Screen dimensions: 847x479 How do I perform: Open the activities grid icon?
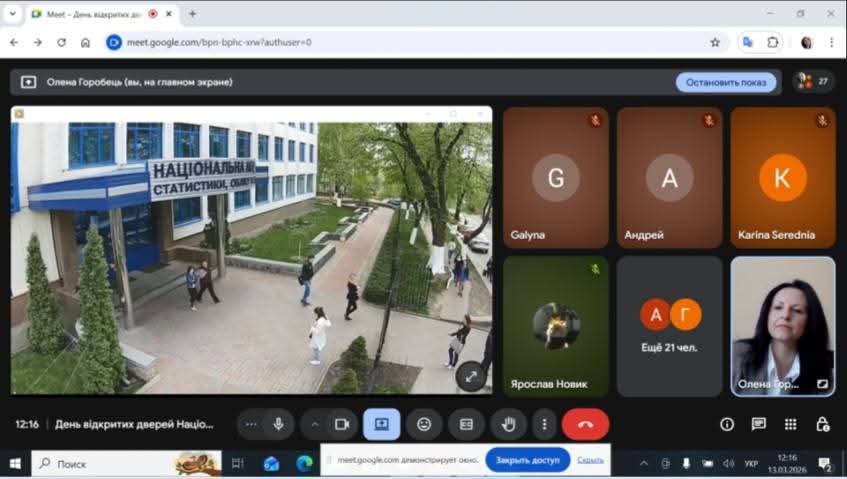(x=791, y=424)
